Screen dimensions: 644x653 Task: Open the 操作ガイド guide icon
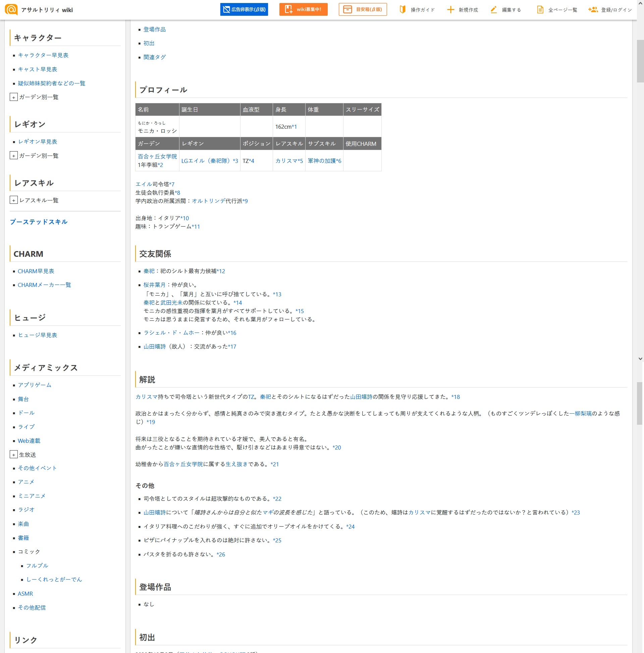point(402,9)
